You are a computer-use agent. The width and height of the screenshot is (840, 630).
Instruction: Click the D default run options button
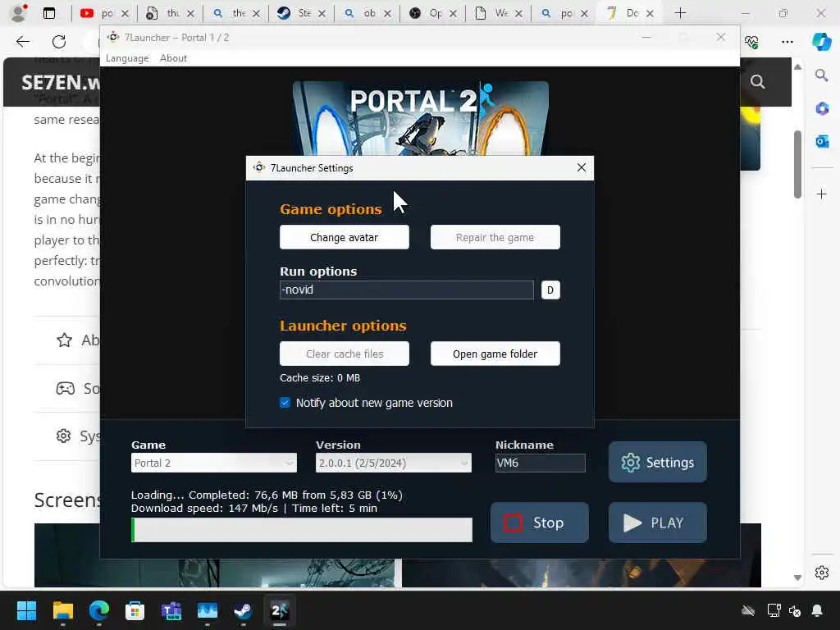[550, 290]
